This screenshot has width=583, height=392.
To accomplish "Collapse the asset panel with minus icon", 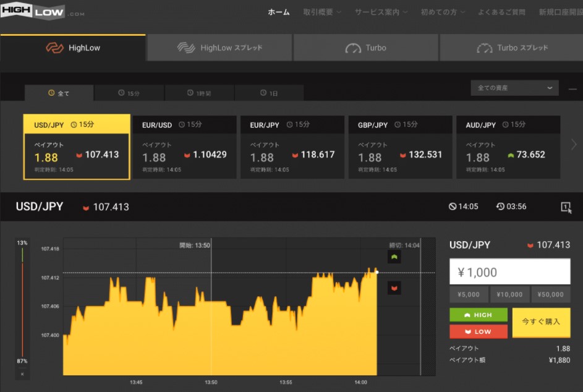I will pyautogui.click(x=572, y=89).
